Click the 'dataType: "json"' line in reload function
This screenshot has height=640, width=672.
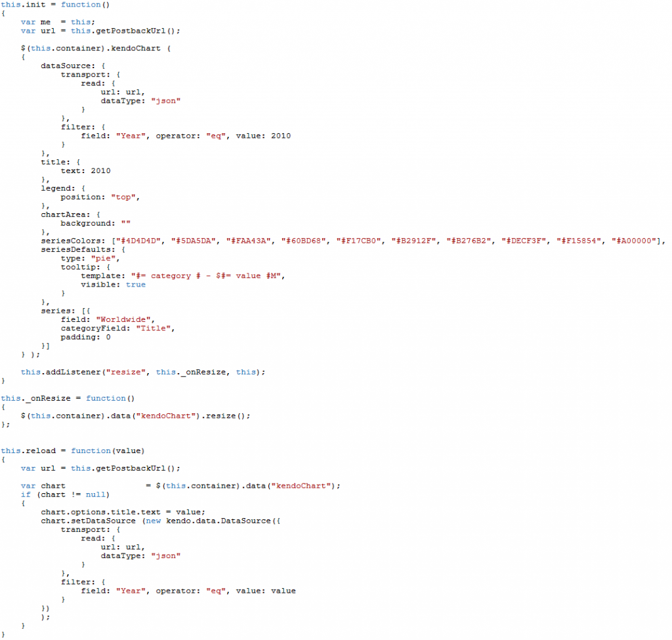140,556
